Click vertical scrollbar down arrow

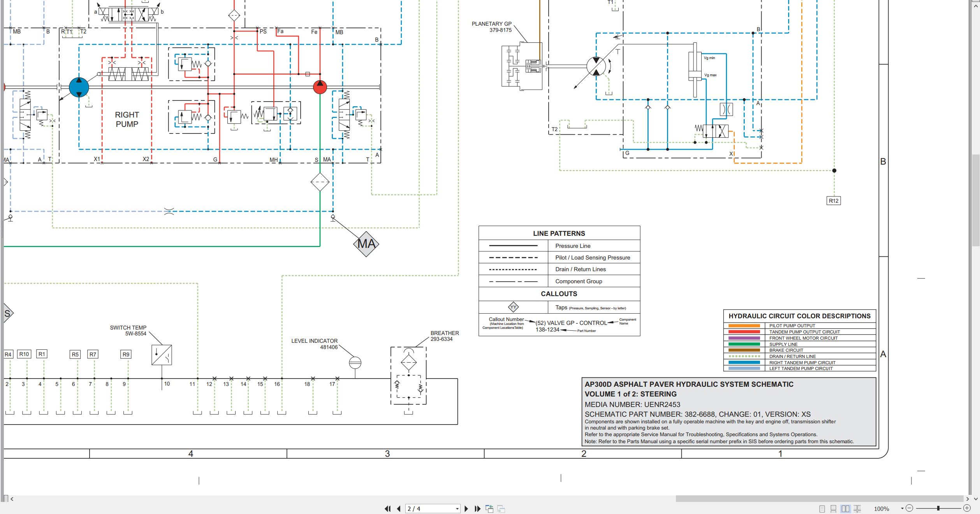point(976,499)
